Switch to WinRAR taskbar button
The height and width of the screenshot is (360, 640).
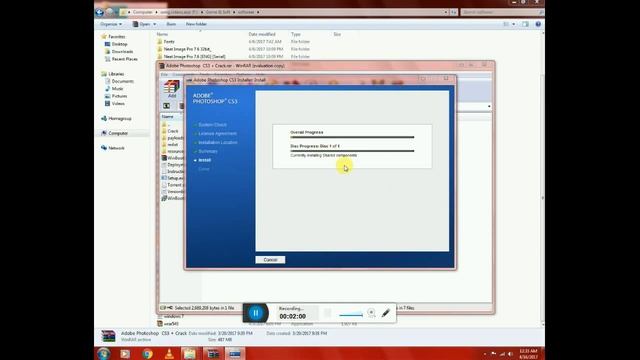[x=213, y=354]
